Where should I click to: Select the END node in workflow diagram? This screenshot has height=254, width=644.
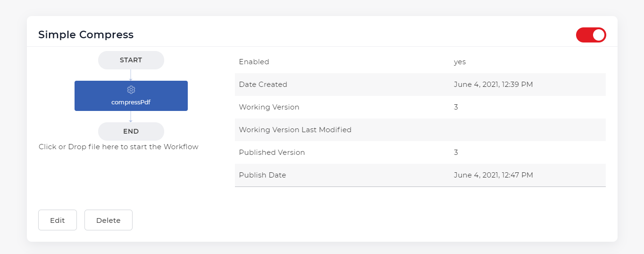tap(131, 131)
